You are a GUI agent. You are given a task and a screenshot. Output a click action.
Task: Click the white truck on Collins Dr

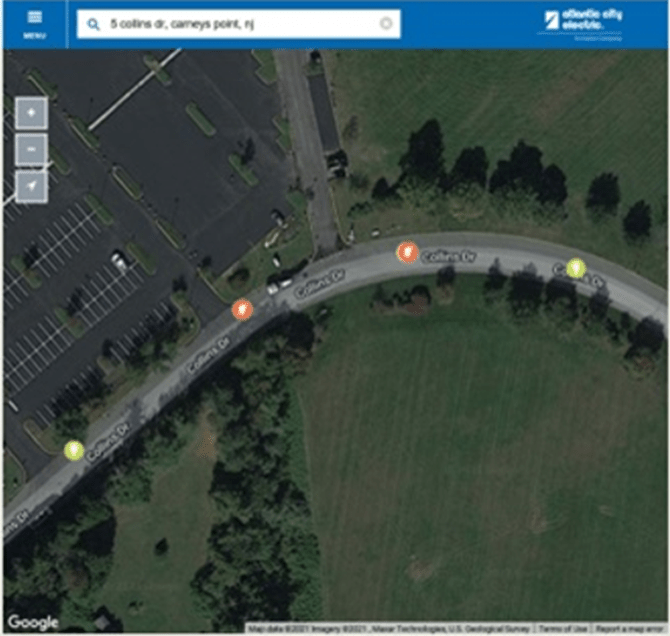279,286
